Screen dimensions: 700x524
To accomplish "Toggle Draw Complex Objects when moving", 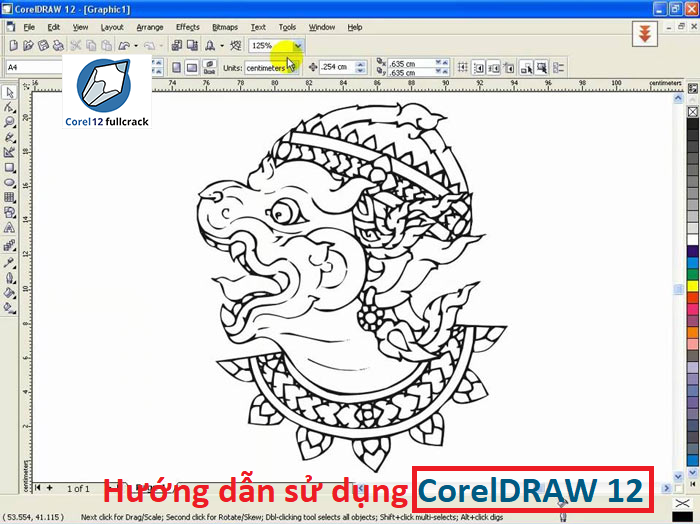I will coord(526,68).
